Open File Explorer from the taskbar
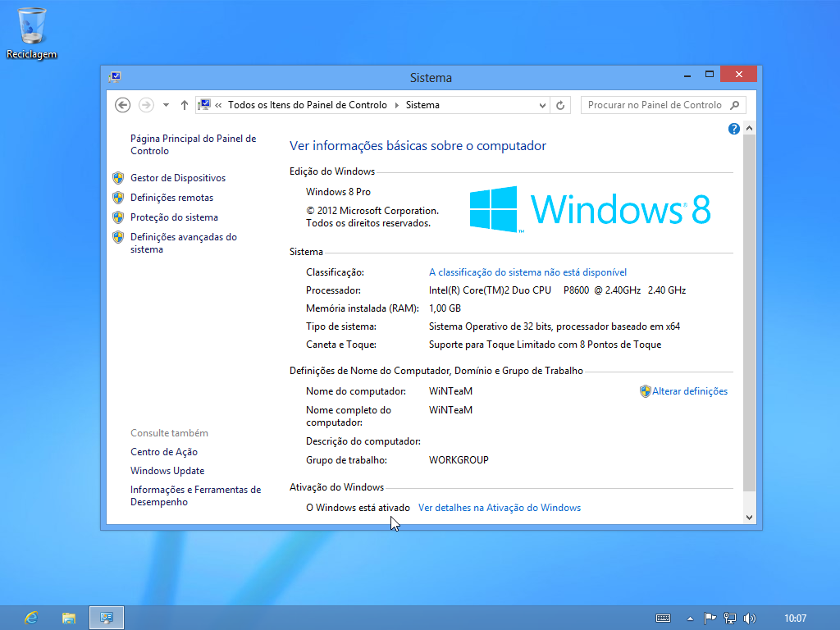 click(69, 619)
